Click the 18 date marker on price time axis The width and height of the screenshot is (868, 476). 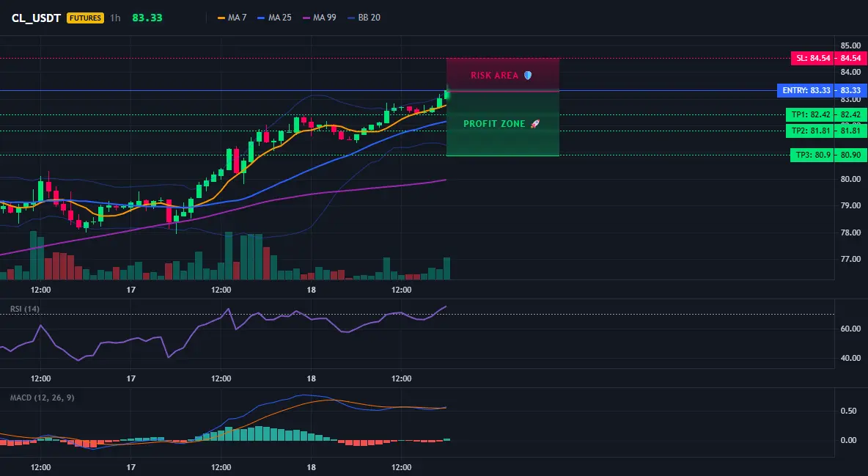coord(311,290)
